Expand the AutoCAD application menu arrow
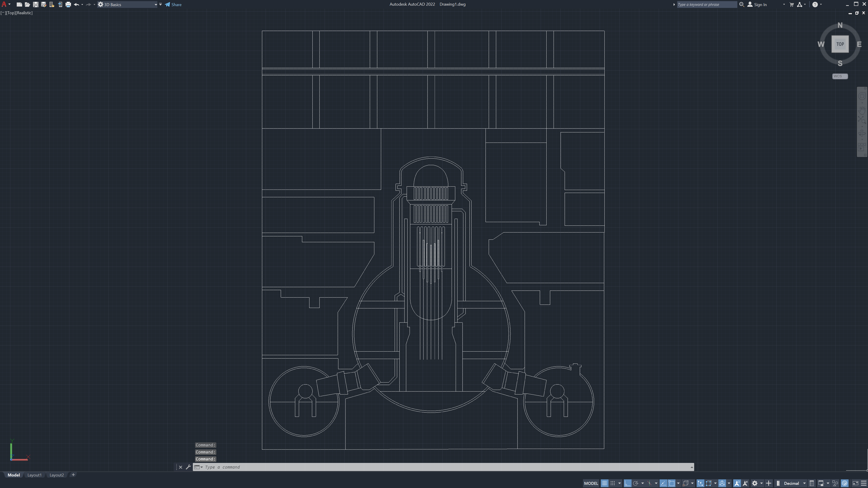The height and width of the screenshot is (488, 868). 9,4
